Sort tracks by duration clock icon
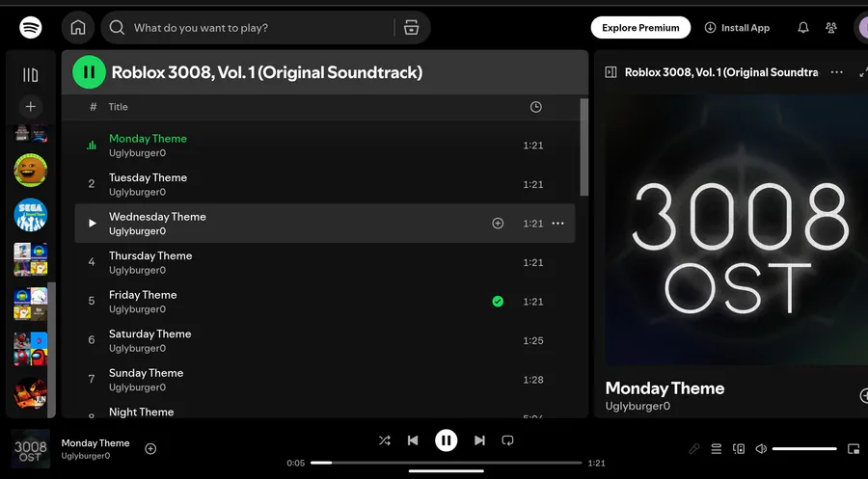868x479 pixels. click(535, 107)
